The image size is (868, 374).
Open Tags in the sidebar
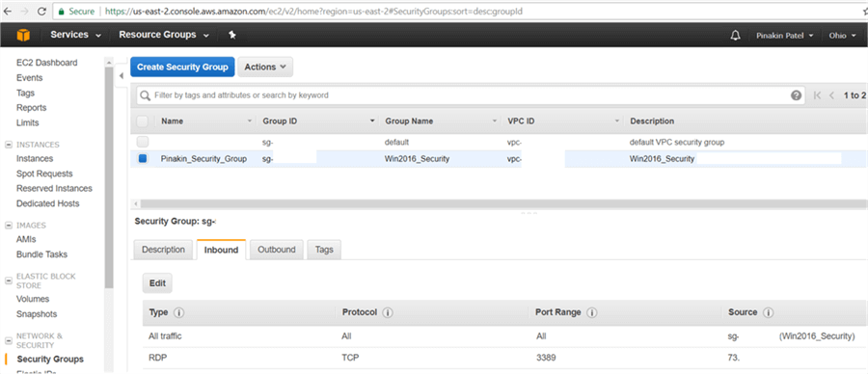[x=25, y=93]
